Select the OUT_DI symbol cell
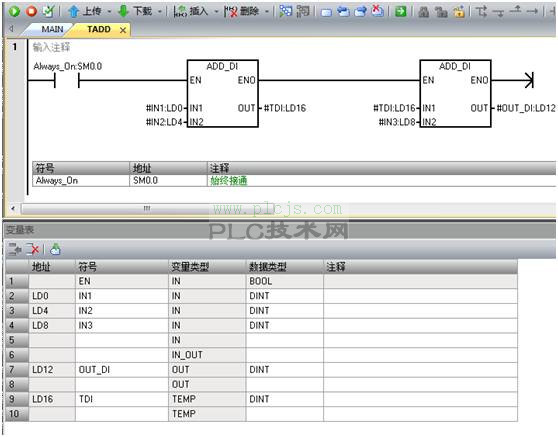558x437 pixels. (x=122, y=370)
